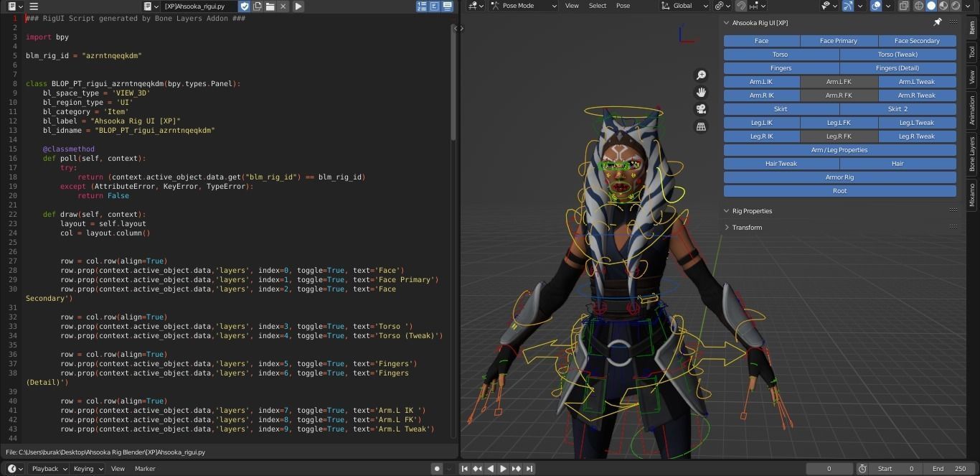Select solid viewport shading
Image resolution: width=980 pixels, height=476 pixels.
[931, 6]
